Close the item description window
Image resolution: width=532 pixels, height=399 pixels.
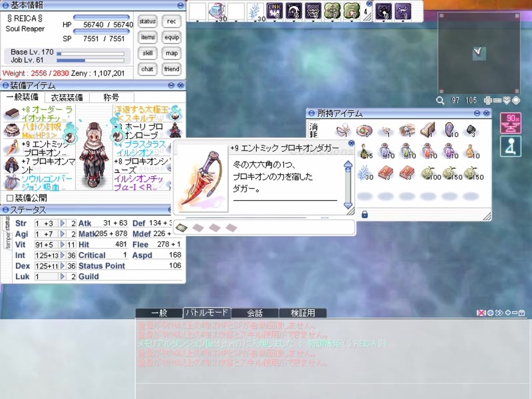tap(351, 143)
